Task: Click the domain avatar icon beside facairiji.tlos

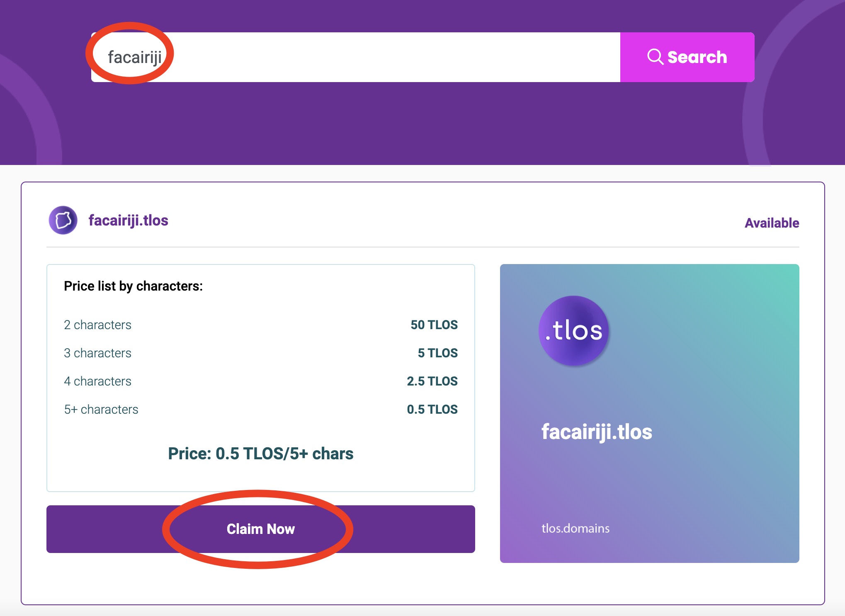Action: tap(63, 220)
